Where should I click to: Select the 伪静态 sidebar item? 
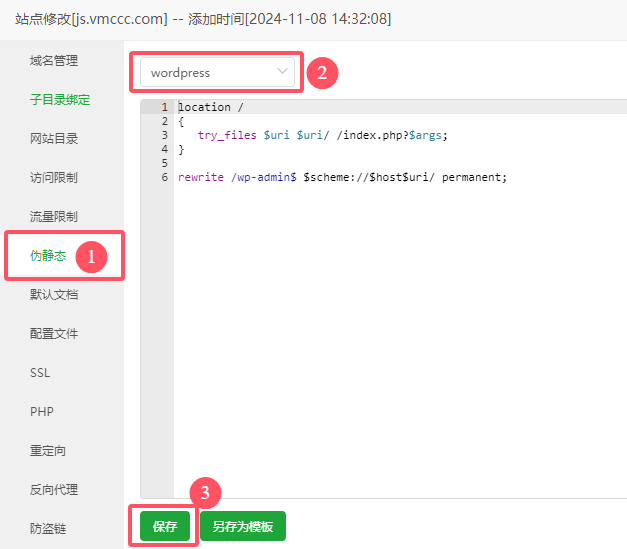coord(48,256)
